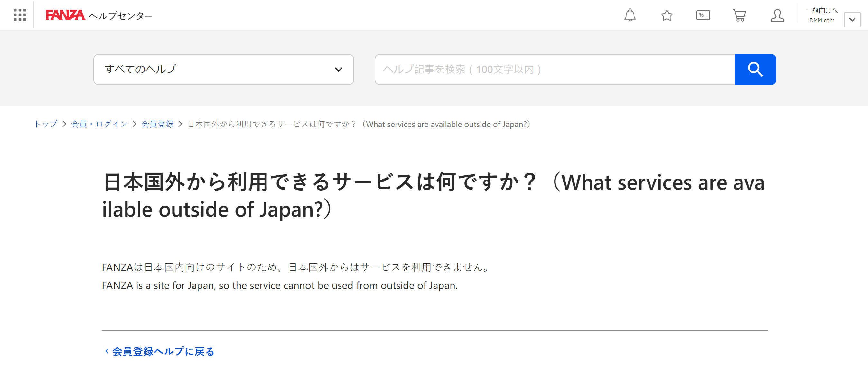This screenshot has height=382, width=868.
Task: Open the services grid menu icon
Action: coord(20,15)
